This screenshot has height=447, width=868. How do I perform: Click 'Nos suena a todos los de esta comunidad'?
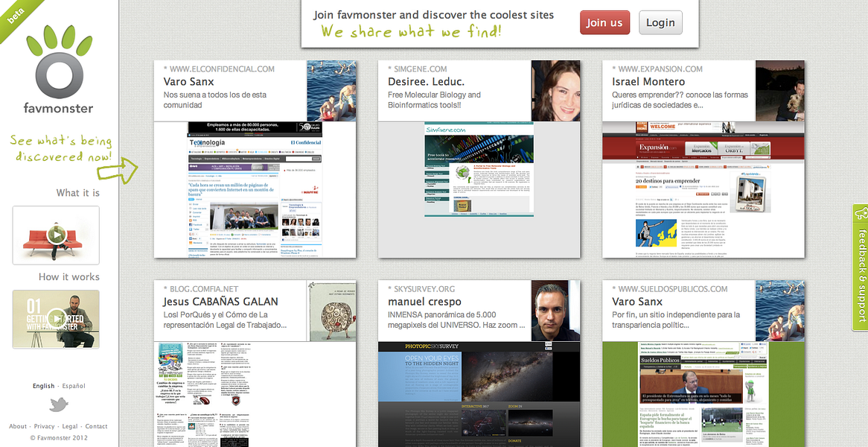click(x=215, y=100)
